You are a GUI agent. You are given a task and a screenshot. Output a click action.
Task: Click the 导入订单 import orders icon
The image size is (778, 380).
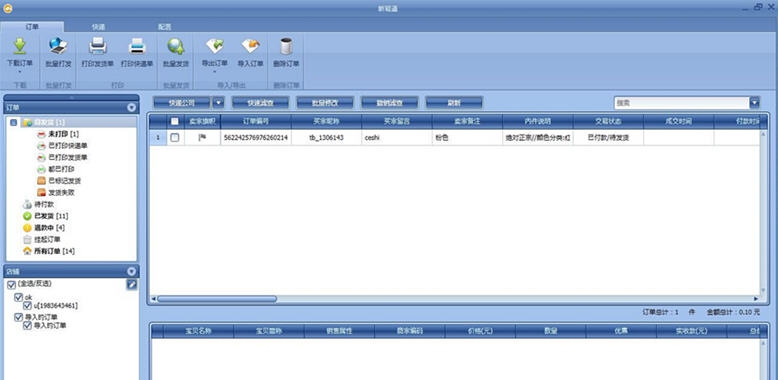pos(251,46)
